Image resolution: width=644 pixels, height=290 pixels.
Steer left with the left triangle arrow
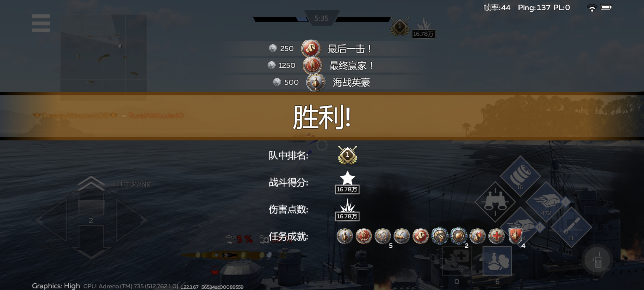pyautogui.click(x=52, y=220)
